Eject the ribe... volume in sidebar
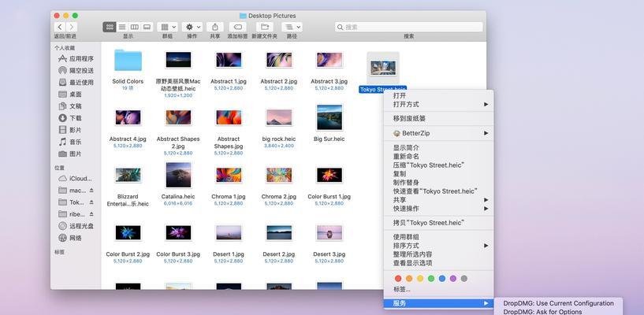The width and height of the screenshot is (644, 315). (91, 214)
